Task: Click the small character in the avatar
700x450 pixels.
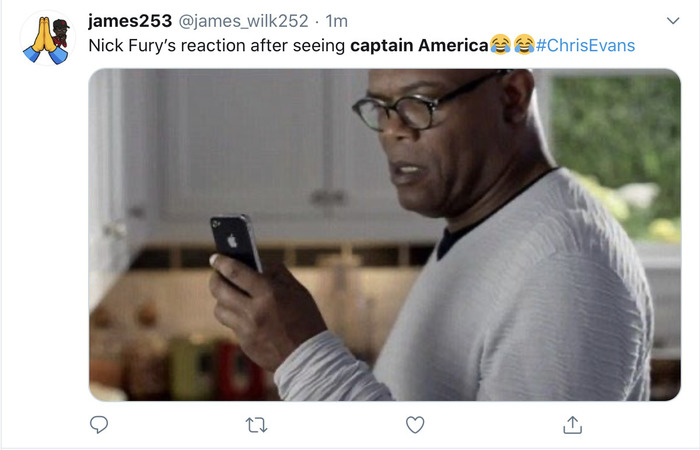Action: tap(60, 33)
